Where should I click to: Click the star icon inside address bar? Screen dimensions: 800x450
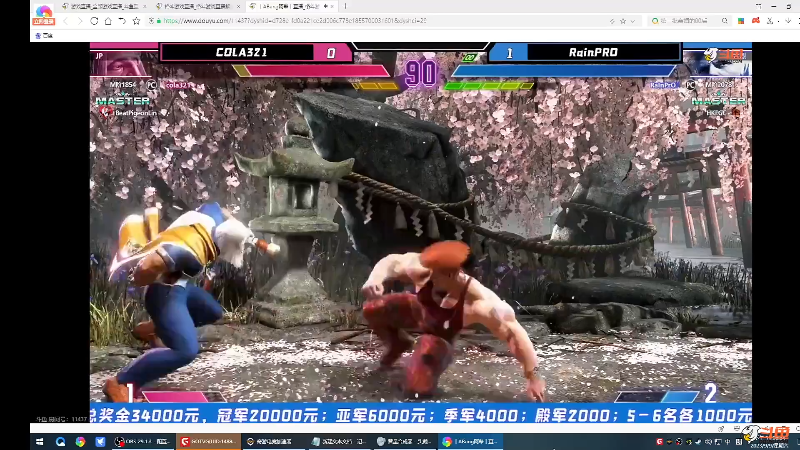pyautogui.click(x=622, y=21)
